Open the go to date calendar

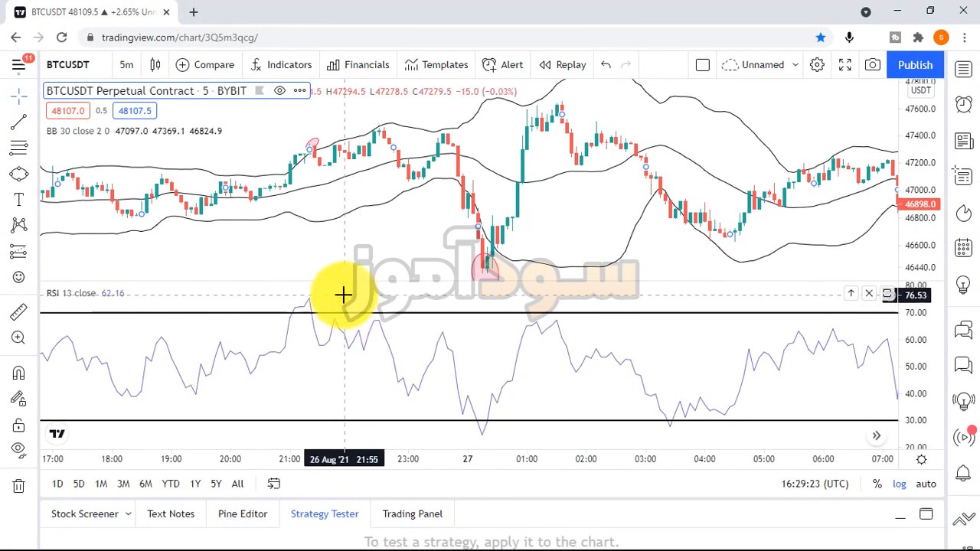(273, 484)
